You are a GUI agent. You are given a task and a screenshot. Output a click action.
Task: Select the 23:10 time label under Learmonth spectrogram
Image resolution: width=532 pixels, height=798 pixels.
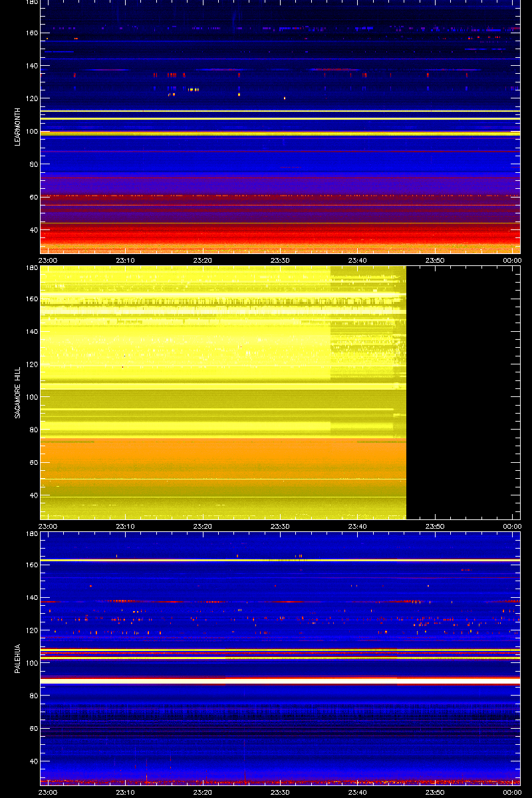pyautogui.click(x=126, y=261)
